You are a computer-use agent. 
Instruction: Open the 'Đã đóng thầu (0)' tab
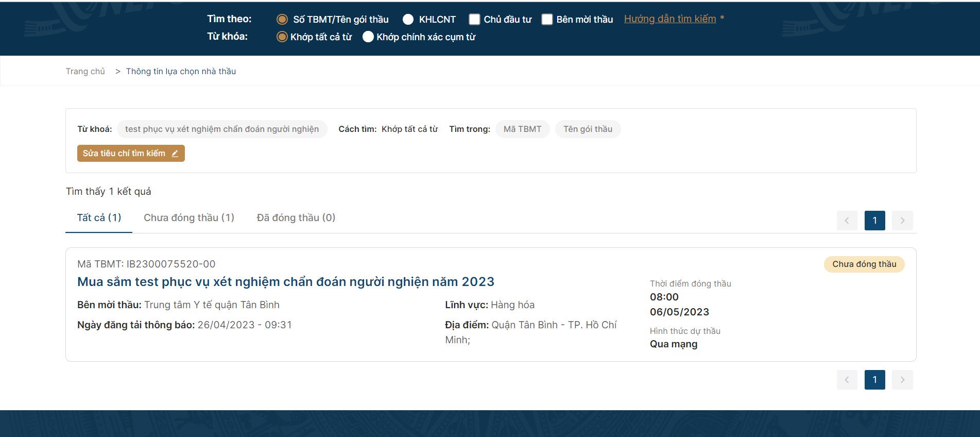pyautogui.click(x=296, y=218)
